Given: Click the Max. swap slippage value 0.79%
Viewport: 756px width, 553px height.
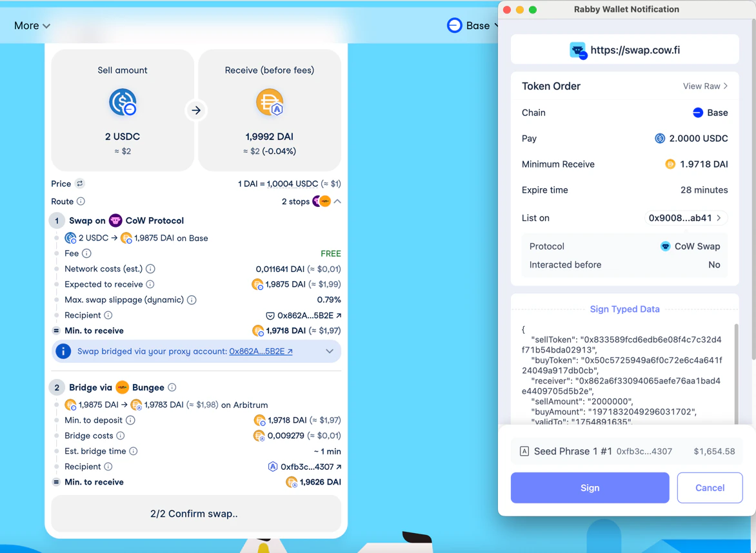Looking at the screenshot, I should click(329, 300).
